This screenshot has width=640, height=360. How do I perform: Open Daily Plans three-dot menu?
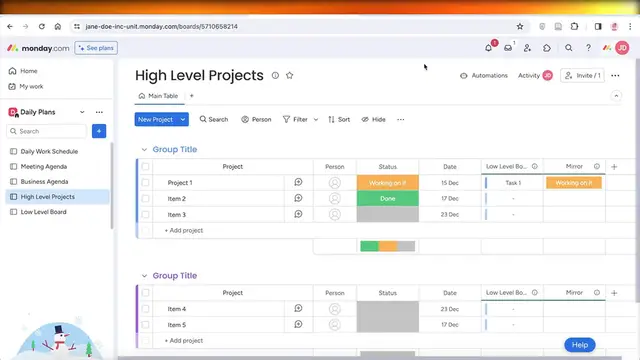99,112
